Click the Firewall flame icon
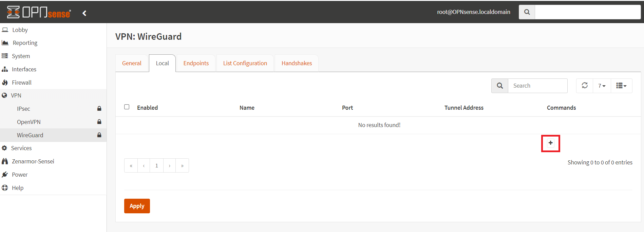The height and width of the screenshot is (232, 644). (5, 83)
